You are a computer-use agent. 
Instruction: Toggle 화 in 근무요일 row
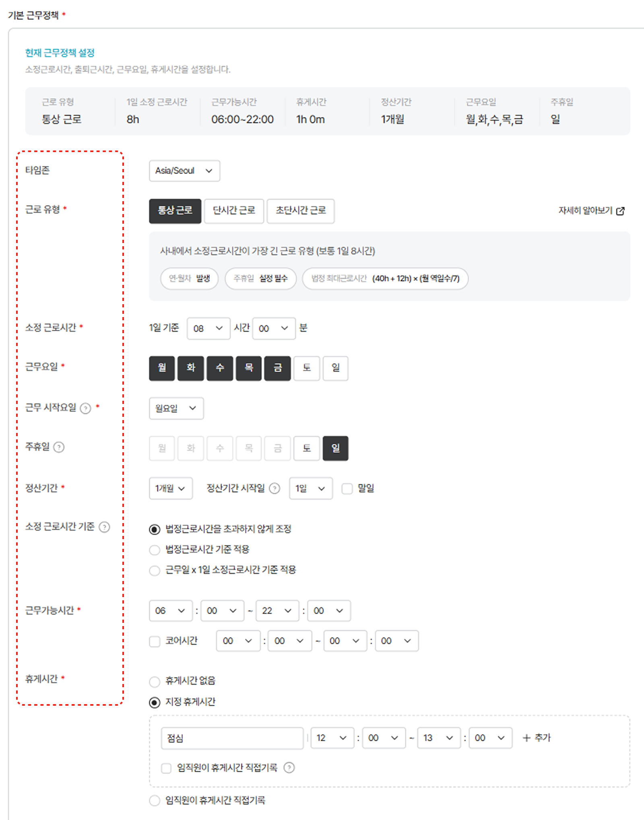(191, 368)
